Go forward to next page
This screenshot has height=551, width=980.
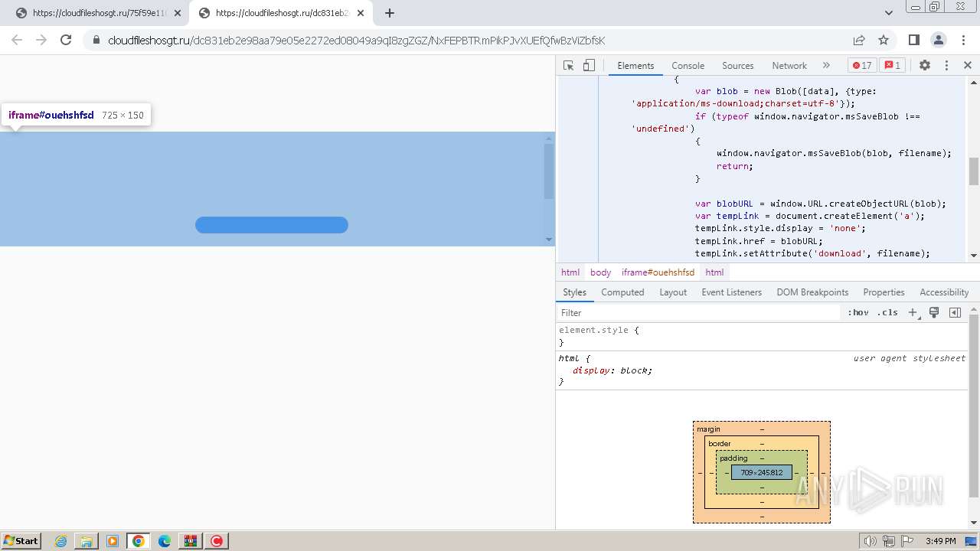[41, 41]
